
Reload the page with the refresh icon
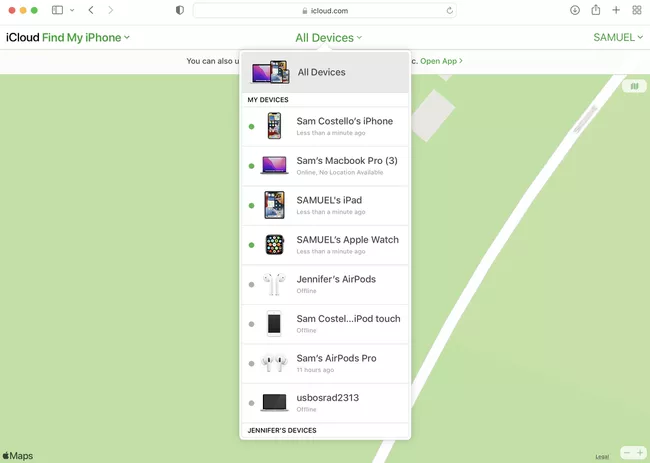pyautogui.click(x=450, y=10)
